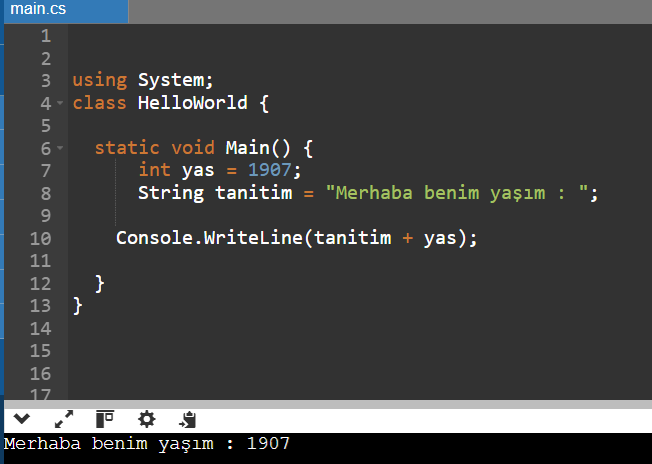Click 'yas' inside the WriteLine call
Viewport: 652px width, 464px height.
click(x=440, y=239)
